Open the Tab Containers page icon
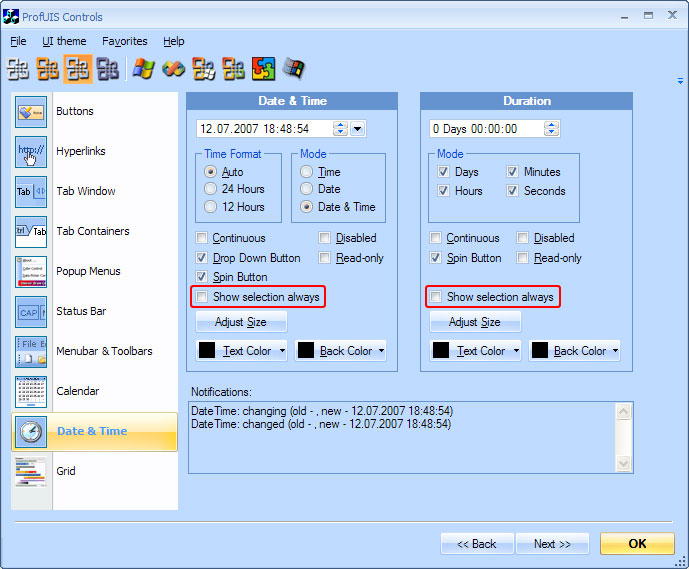 31,232
